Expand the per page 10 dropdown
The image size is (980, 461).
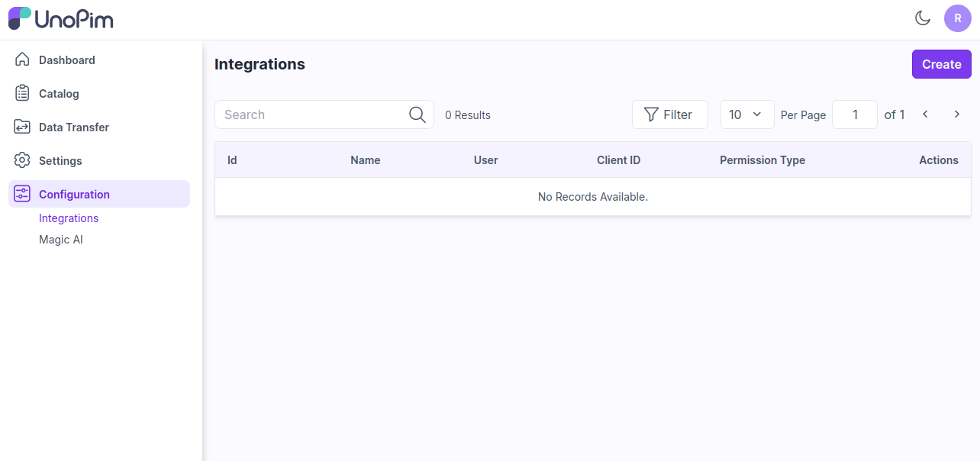(746, 114)
